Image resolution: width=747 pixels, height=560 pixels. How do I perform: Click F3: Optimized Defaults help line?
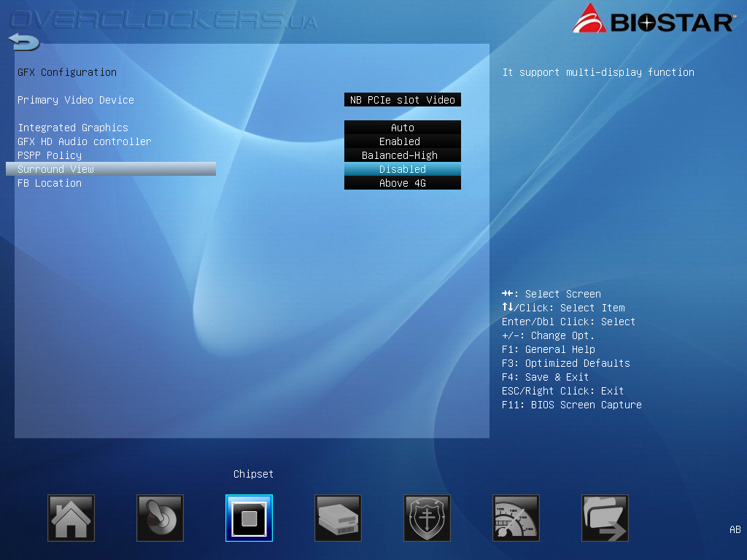coord(566,363)
